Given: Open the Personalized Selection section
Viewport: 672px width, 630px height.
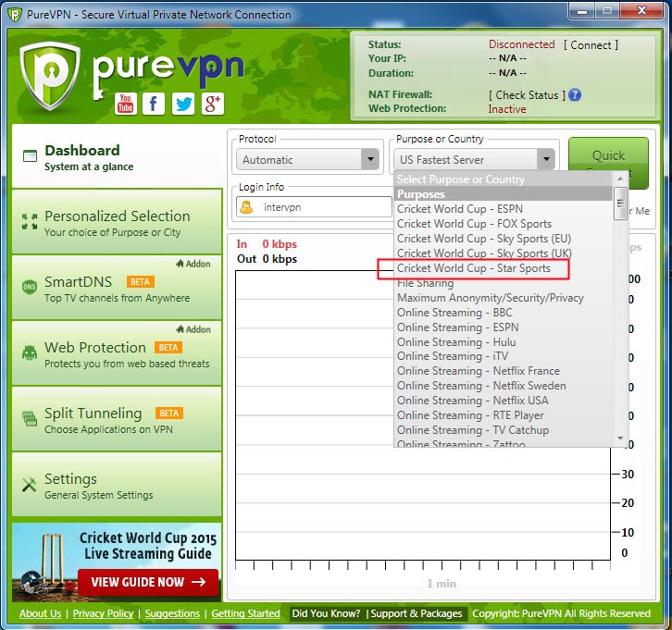Looking at the screenshot, I should (117, 222).
